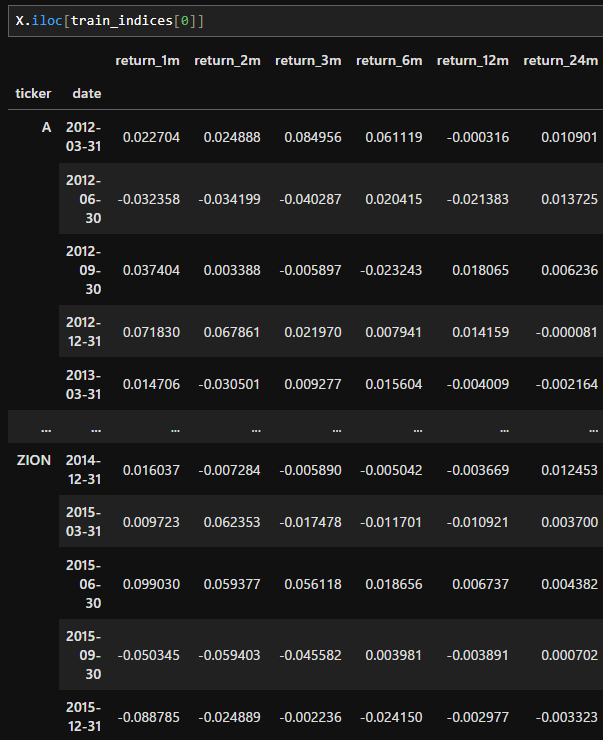Click the value 0.061119

[394, 137]
